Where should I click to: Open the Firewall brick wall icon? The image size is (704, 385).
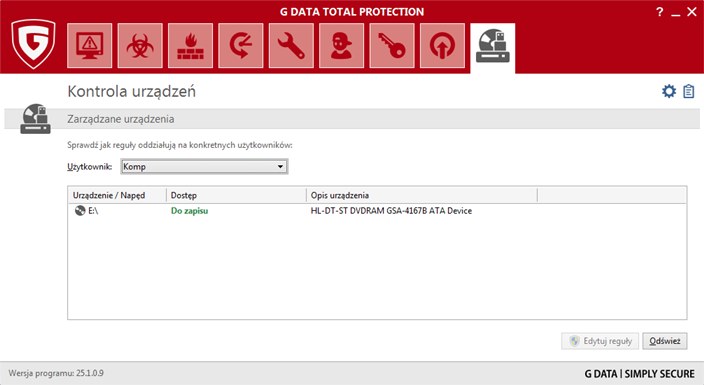click(190, 46)
